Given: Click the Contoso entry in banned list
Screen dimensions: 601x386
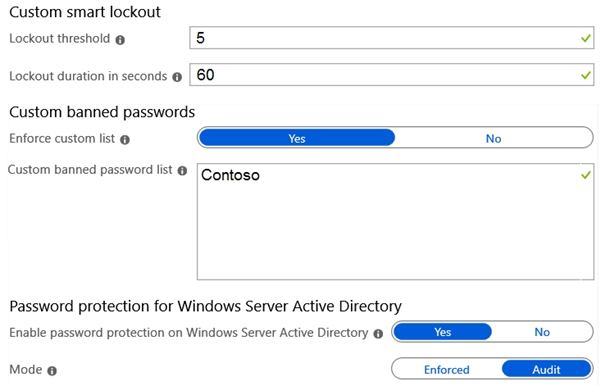Looking at the screenshot, I should 230,175.
